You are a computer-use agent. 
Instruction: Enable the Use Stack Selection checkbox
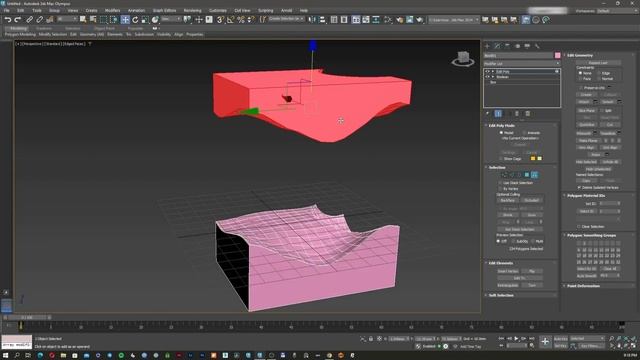point(500,183)
